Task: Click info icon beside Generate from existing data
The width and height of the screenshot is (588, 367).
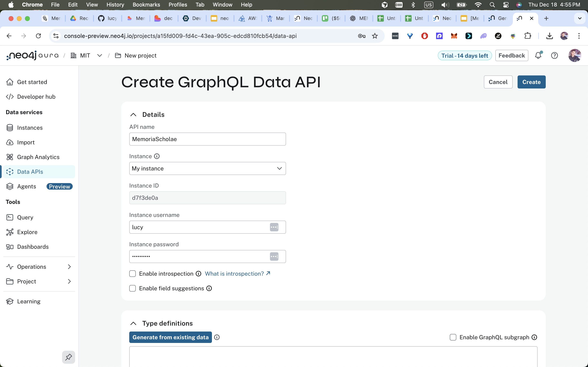Action: [217, 337]
